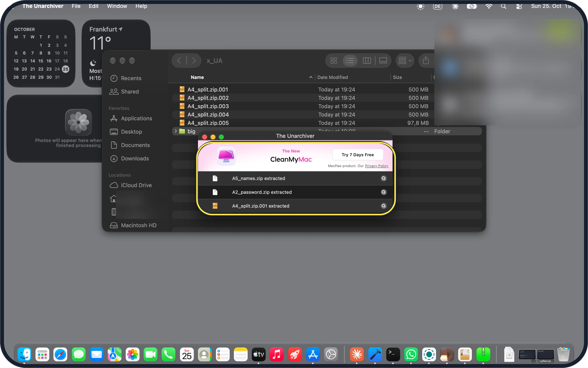Open Spotlight search in the menu bar
588x368 pixels.
tap(503, 6)
